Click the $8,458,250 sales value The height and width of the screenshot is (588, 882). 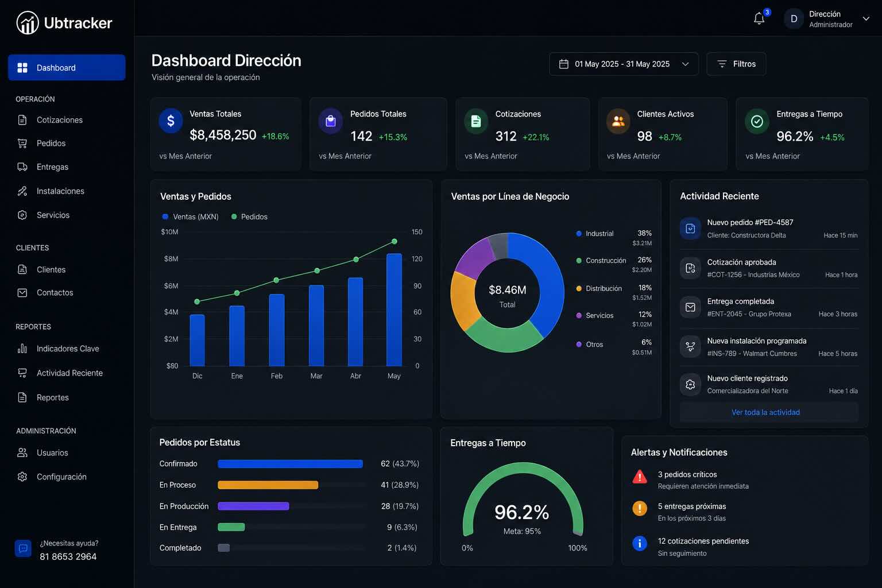click(x=223, y=135)
